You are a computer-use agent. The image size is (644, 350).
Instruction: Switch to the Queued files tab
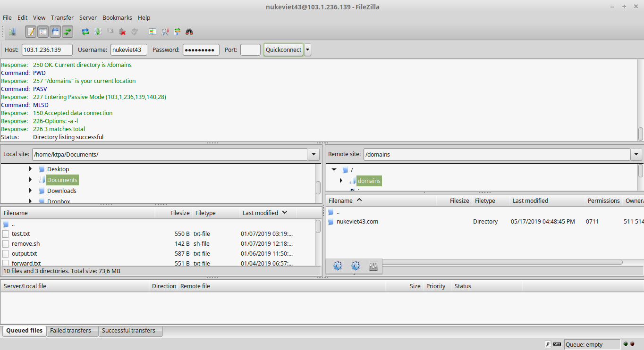pyautogui.click(x=24, y=331)
